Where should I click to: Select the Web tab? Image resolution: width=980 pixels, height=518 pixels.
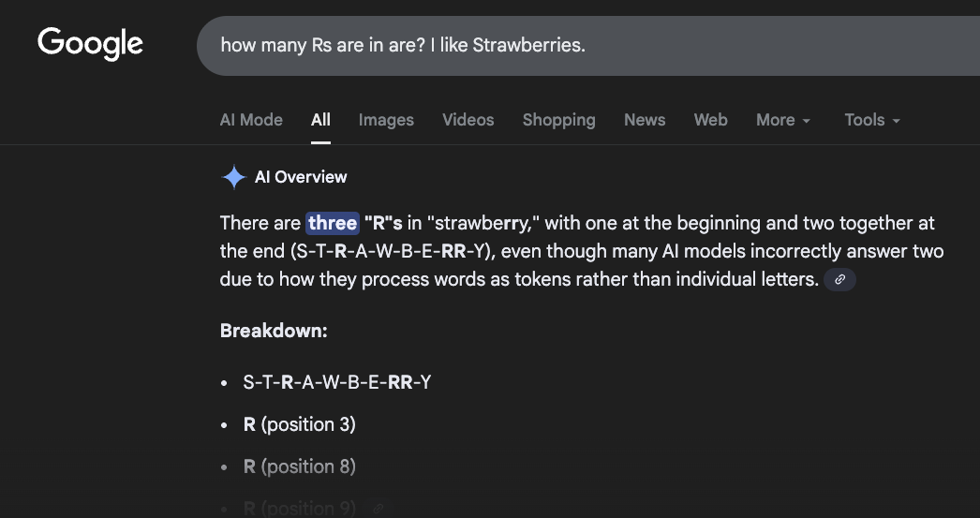tap(710, 120)
